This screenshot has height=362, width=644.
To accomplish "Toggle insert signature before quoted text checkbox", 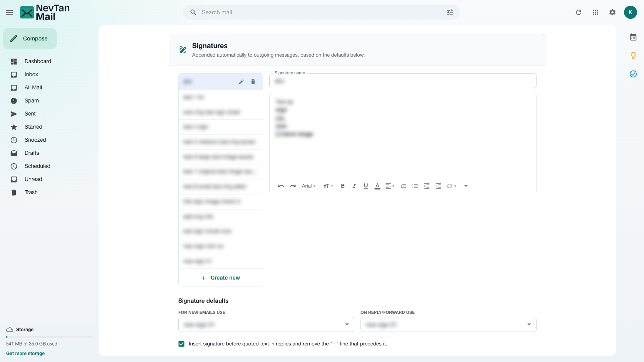I will [181, 344].
